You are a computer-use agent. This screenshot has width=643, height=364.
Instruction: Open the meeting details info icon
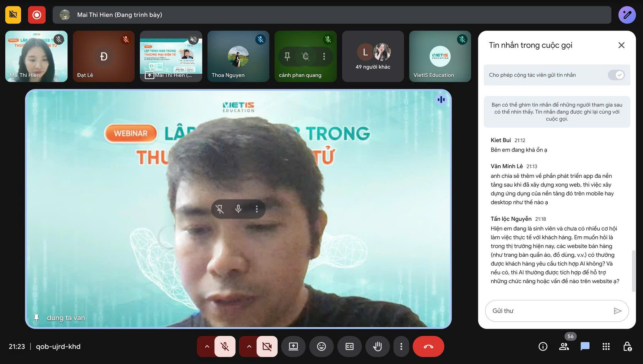click(x=543, y=346)
